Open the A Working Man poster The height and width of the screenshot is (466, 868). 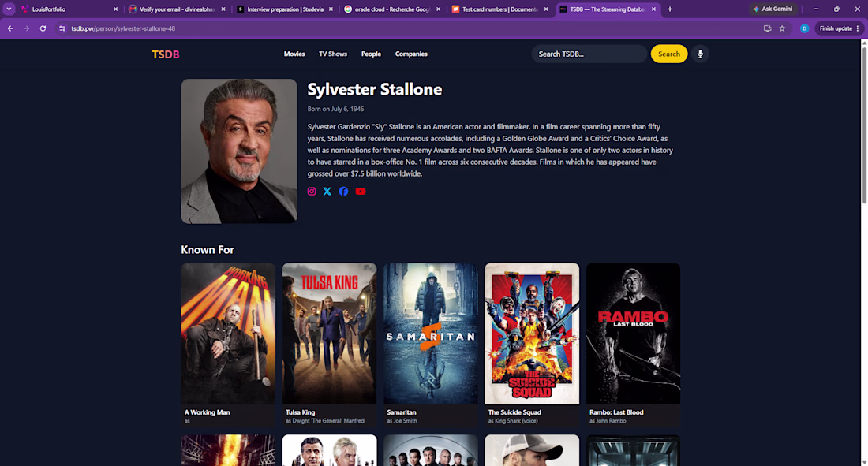tap(228, 334)
